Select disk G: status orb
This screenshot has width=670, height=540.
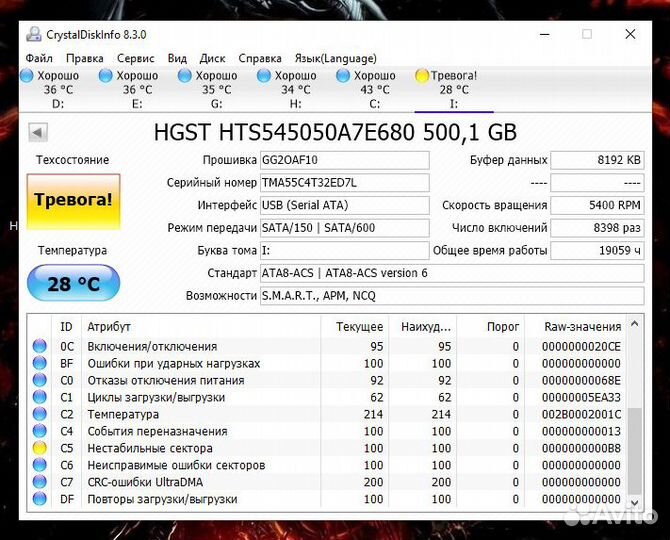(185, 76)
